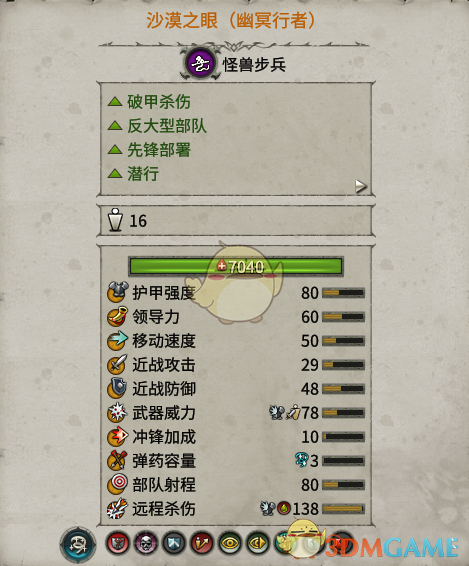Screen dimensions: 469x566
Task: Click the ammunition crossed-arrows icon
Action: pos(118,461)
